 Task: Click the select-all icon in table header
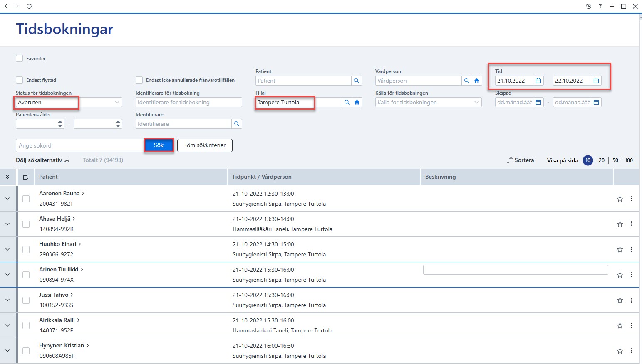point(26,177)
